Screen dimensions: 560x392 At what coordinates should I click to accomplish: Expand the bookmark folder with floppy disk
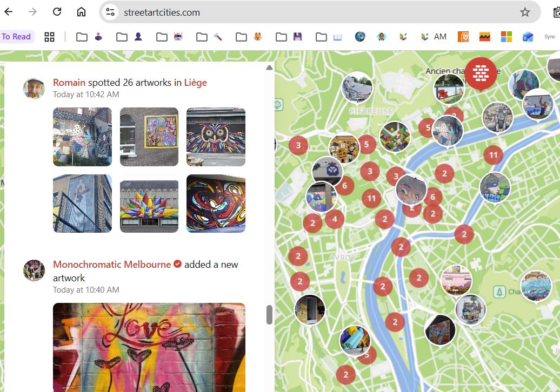(289, 37)
